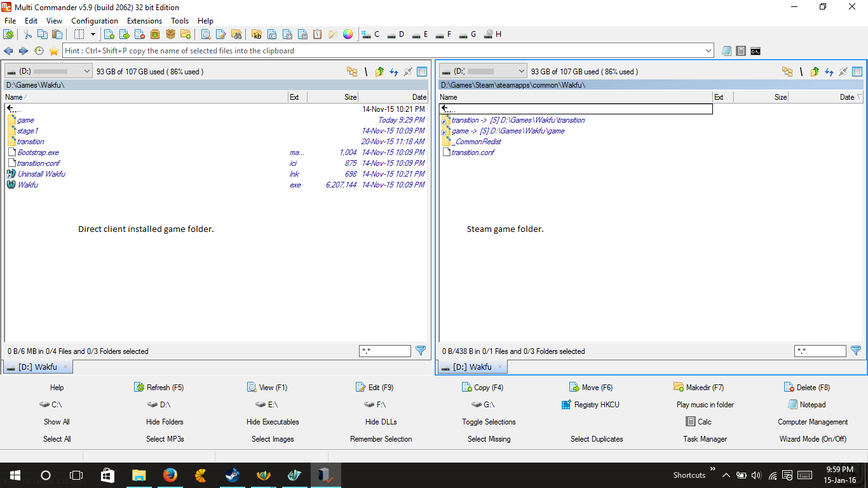Select Bootstrap.exe in the left panel
This screenshot has width=868, height=488.
coord(38,152)
